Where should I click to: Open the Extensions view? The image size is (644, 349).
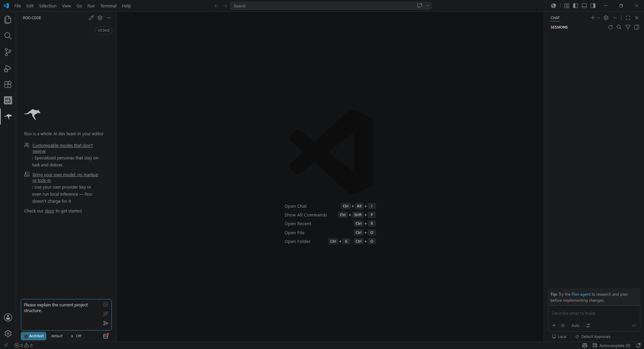pos(8,84)
